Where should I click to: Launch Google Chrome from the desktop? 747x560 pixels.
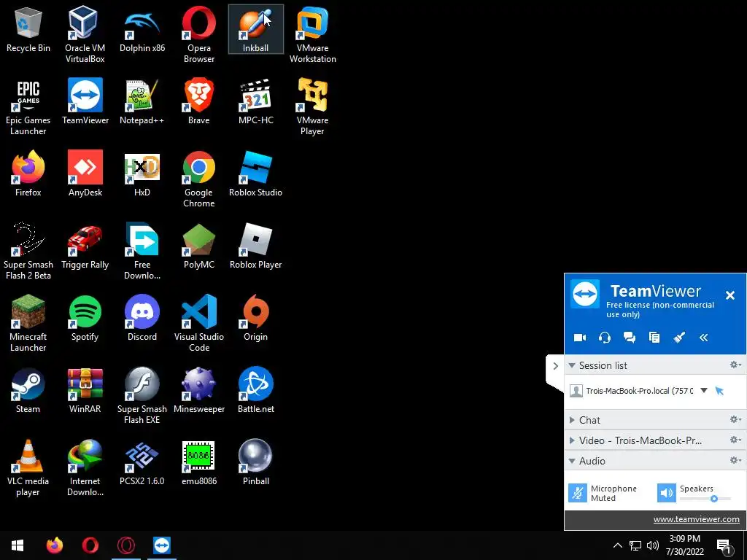click(x=198, y=179)
